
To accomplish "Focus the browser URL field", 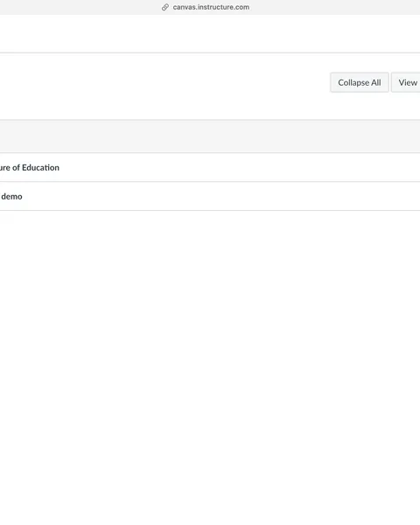I will point(210,7).
